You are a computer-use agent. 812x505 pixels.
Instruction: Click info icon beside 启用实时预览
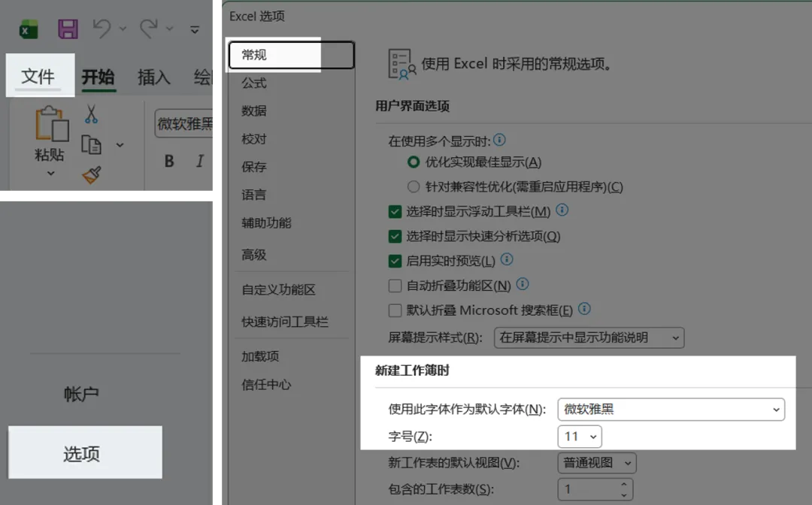[x=507, y=259]
